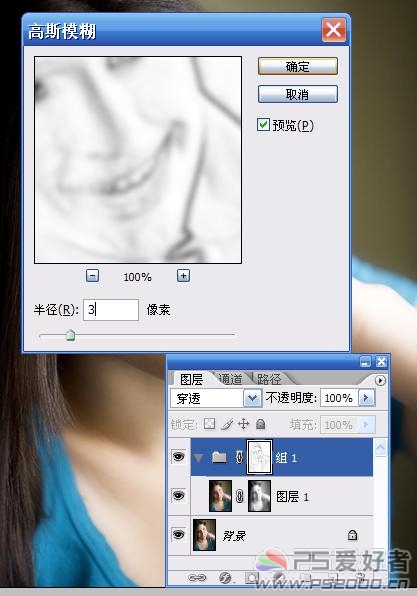
Task: Select the 图层 1 layer name
Action: tap(292, 496)
